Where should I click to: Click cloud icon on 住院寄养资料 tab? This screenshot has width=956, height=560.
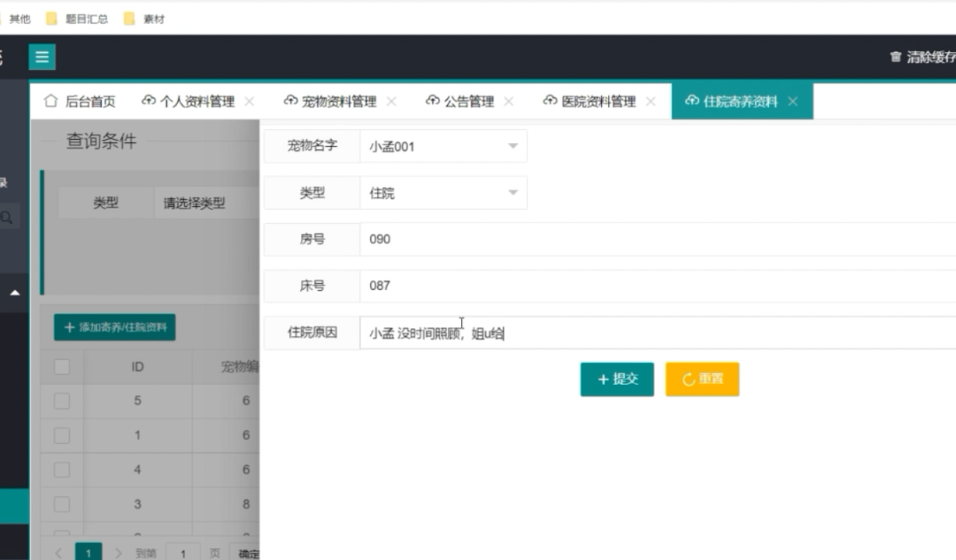(692, 101)
